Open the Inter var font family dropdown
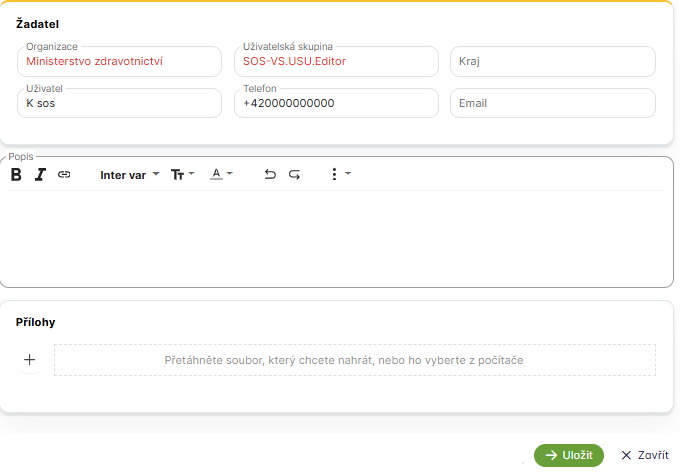Viewport: 680px width, 474px height. point(130,174)
